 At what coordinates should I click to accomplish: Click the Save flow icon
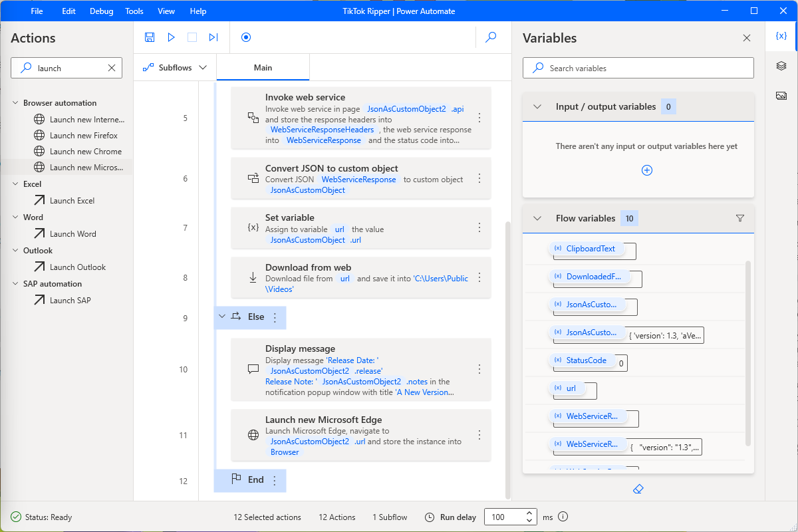coord(150,37)
